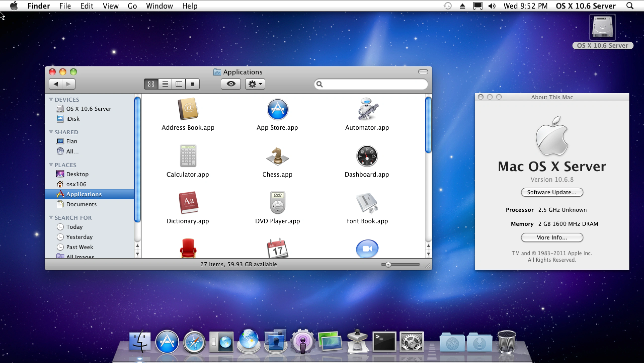Viewport: 644px width, 363px height.
Task: Switch Finder to list view
Action: (x=165, y=84)
